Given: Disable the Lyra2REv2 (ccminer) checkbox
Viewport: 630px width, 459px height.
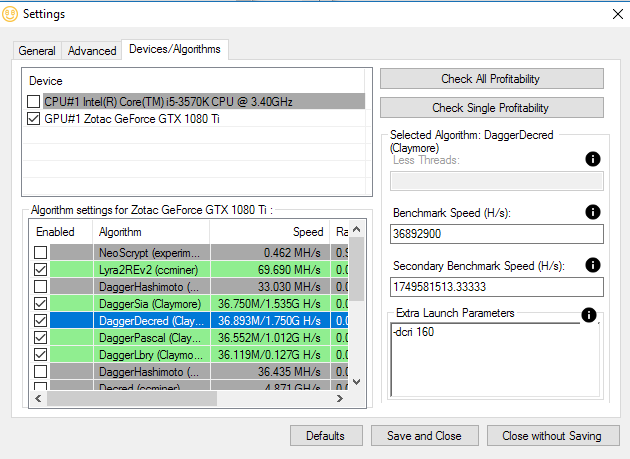Looking at the screenshot, I should click(x=40, y=269).
